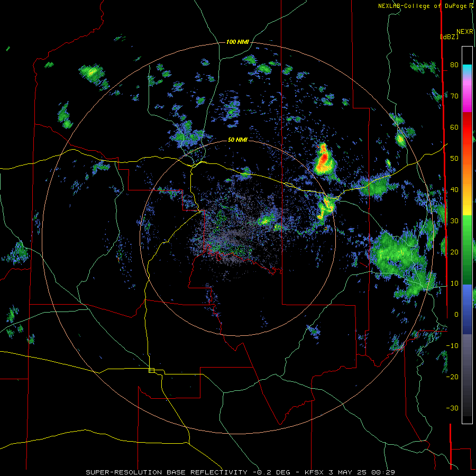Screen dimensions: 476x476
Task: Click the 50 value on color scale
Action: pyautogui.click(x=454, y=159)
